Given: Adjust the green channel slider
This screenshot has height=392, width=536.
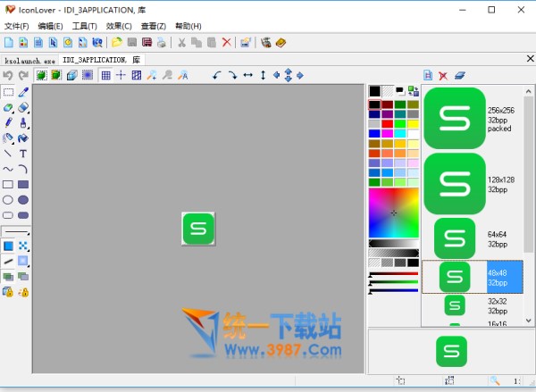Looking at the screenshot, I should tap(394, 282).
